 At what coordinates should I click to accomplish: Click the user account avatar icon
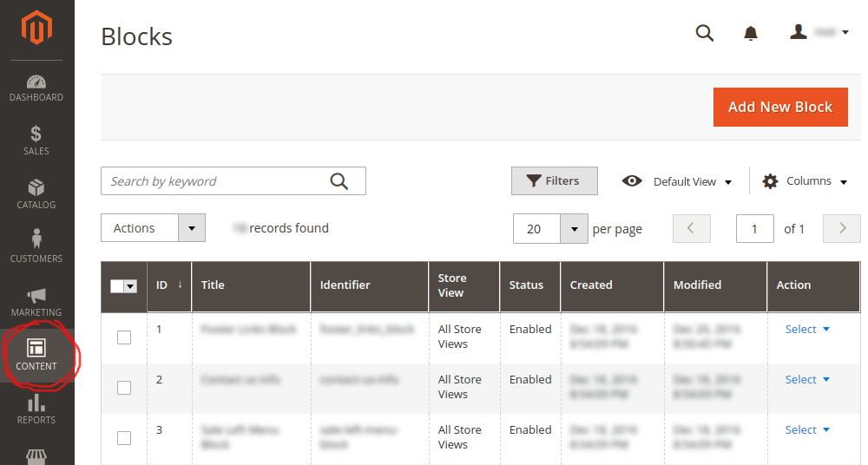(799, 32)
